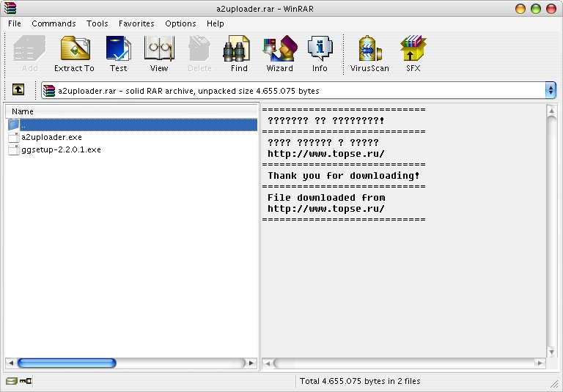Click file list scroll right arrow
Screen dimensions: 563x392
(x=251, y=363)
